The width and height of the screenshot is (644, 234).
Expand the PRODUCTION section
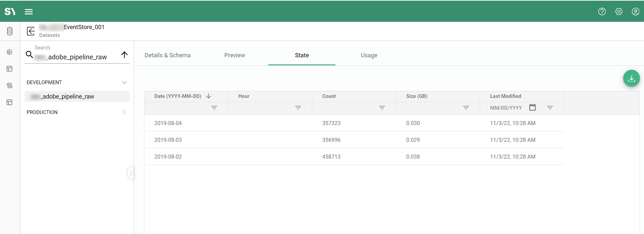pos(124,112)
